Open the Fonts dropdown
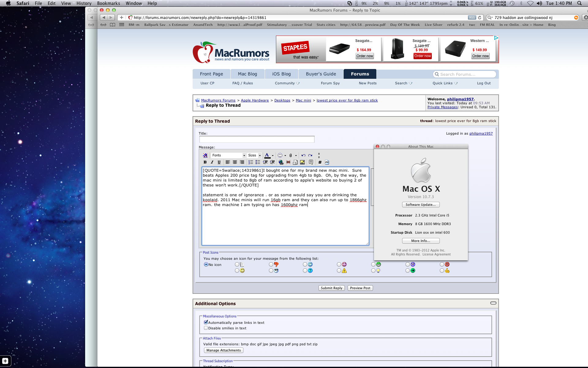Viewport: 588px width, 368px height. (x=228, y=155)
